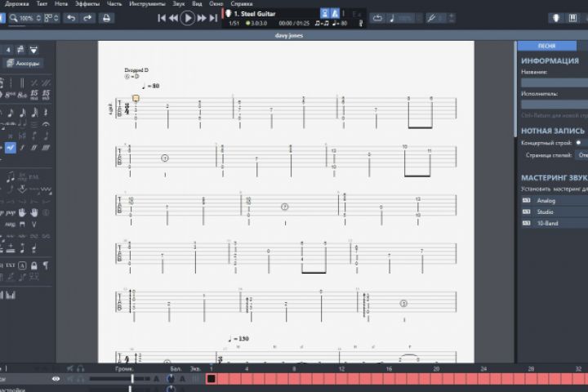Viewport: 588px width, 392px height.
Task: Select the Studio mastering preset
Action: (555, 212)
